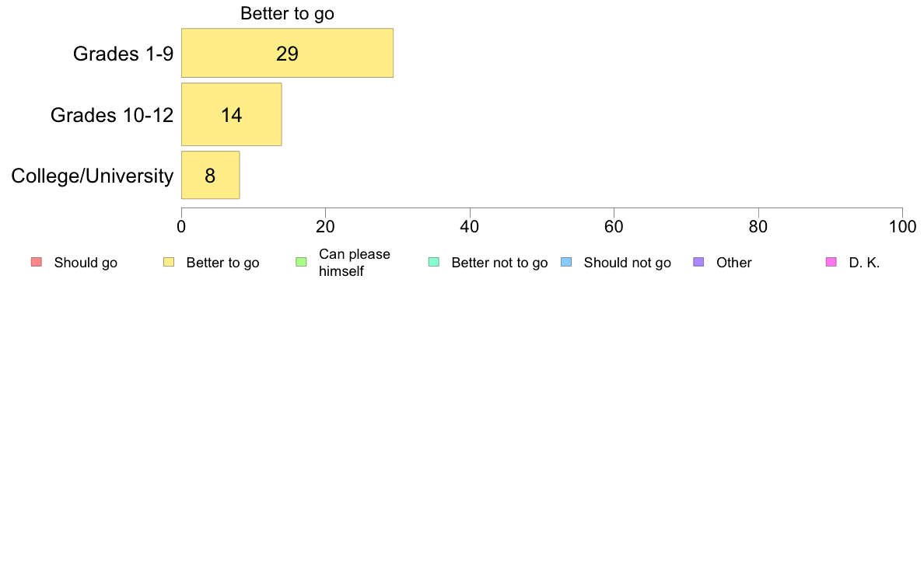Viewport: 924px width, 572px height.
Task: Click the yellow Better to go swatch
Action: 169,262
